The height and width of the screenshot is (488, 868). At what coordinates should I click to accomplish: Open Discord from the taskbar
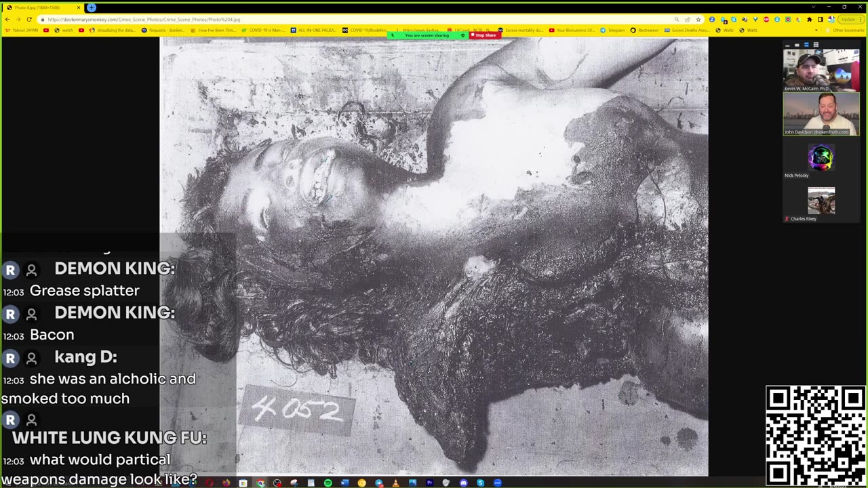pos(463,483)
